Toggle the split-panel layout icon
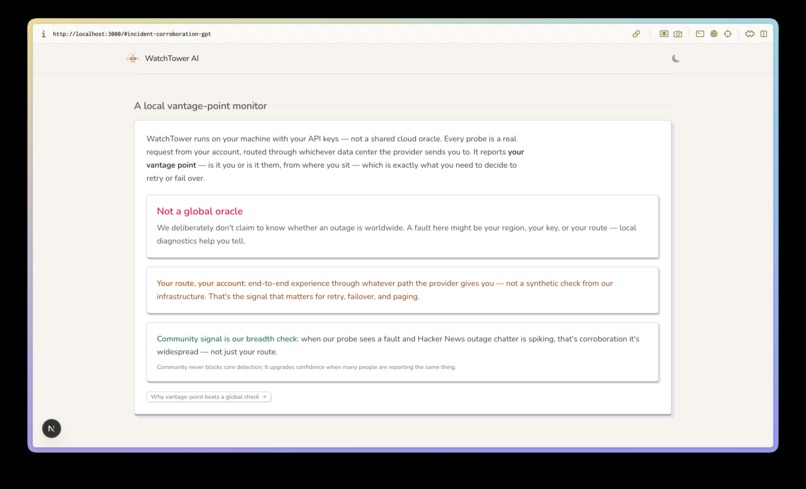This screenshot has height=489, width=806. click(764, 34)
